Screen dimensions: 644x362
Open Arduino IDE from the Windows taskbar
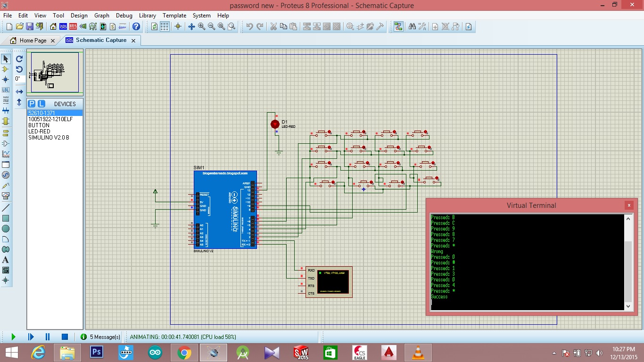pos(154,352)
